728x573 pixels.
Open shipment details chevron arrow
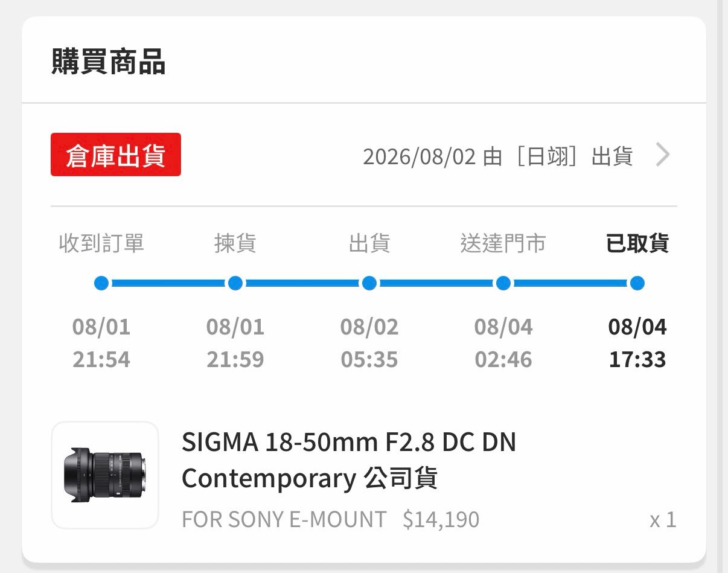(x=663, y=156)
